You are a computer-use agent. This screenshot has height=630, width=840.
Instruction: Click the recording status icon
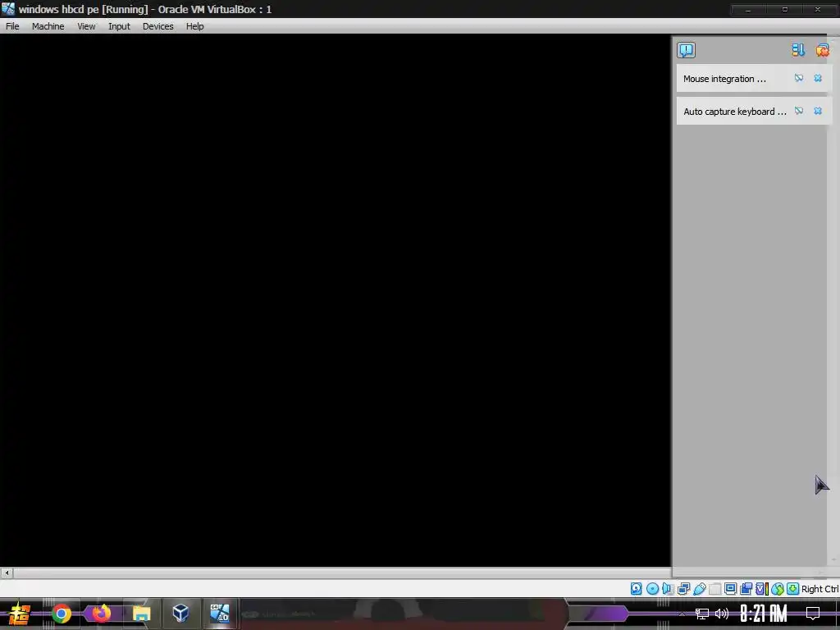point(746,589)
